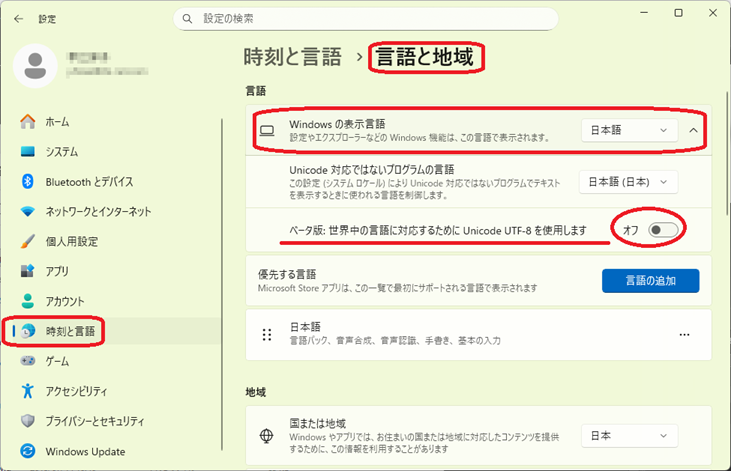Click the Windows Update icon
Image resolution: width=731 pixels, height=471 pixels.
click(27, 451)
